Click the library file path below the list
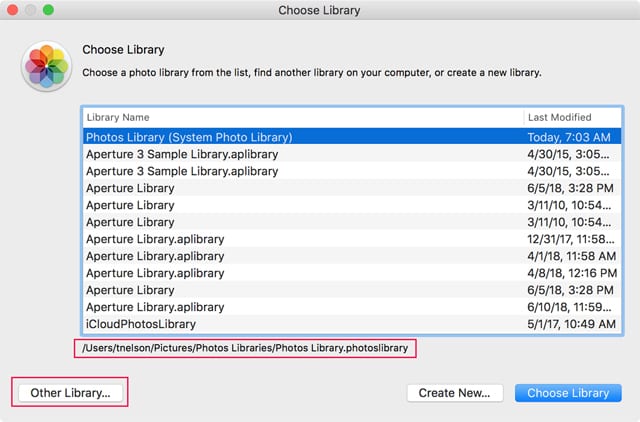 pyautogui.click(x=244, y=348)
